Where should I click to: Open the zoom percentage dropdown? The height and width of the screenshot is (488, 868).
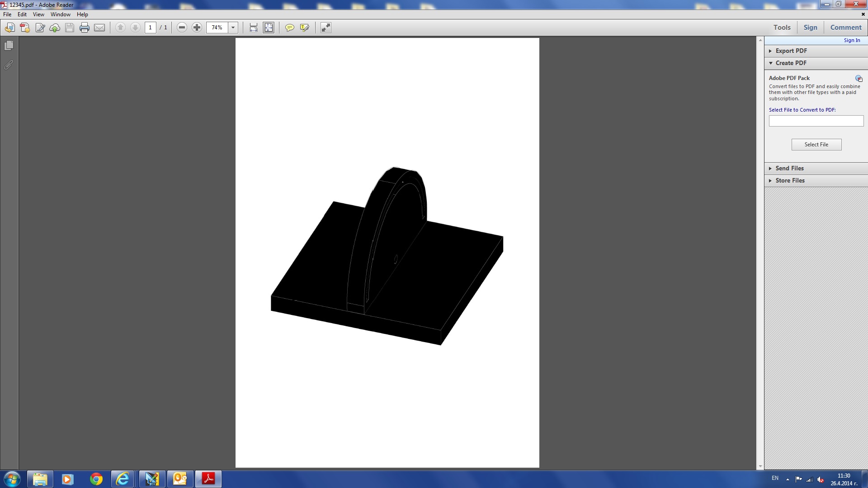(233, 28)
